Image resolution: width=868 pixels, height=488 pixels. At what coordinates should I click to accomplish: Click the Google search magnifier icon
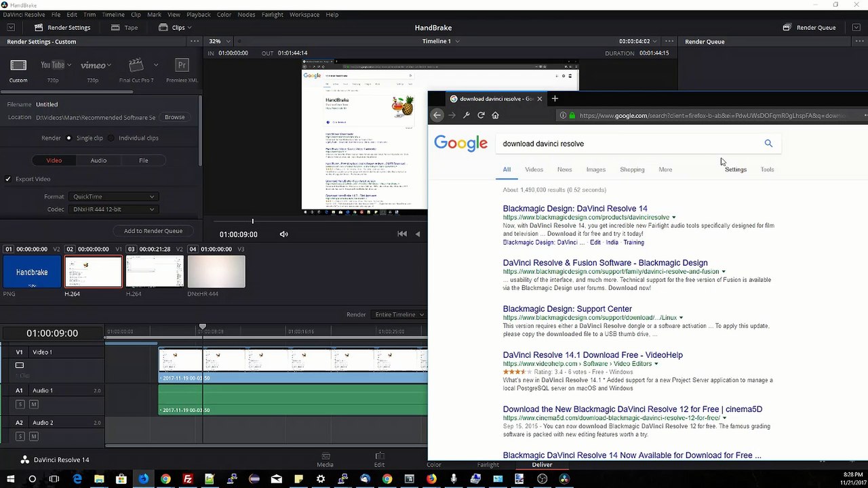[768, 143]
